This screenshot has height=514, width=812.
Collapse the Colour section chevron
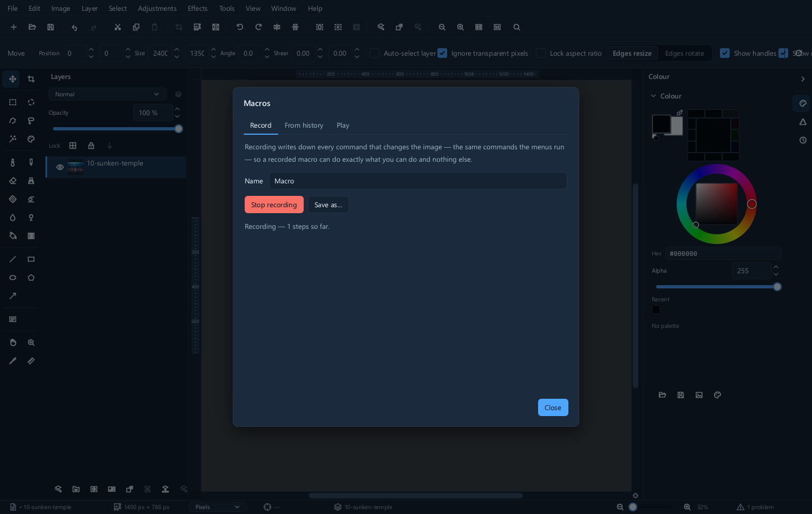(653, 96)
